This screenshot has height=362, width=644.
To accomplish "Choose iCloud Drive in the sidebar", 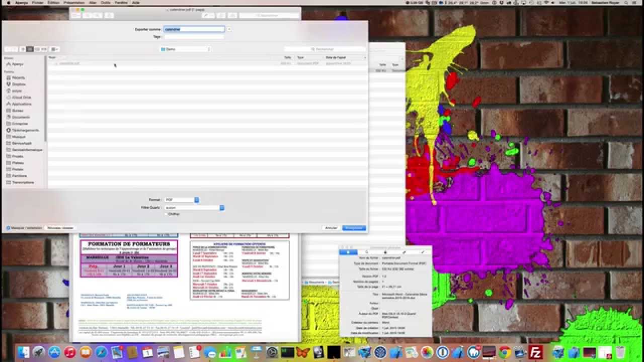I will click(x=21, y=98).
